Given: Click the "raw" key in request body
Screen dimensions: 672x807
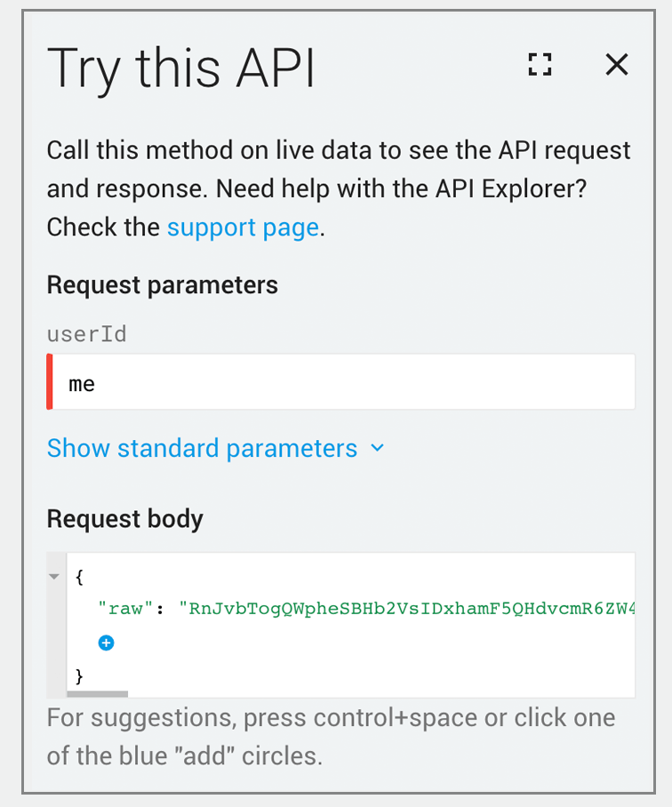Looking at the screenshot, I should [x=125, y=609].
